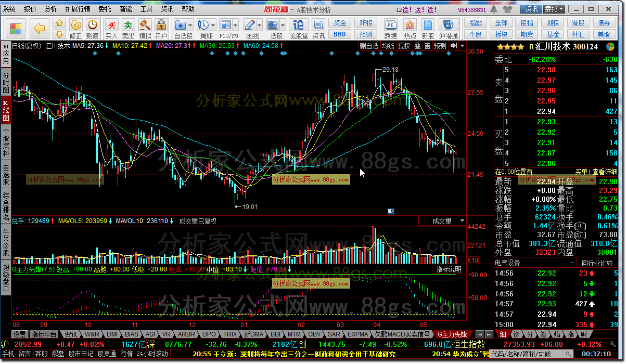This screenshot has width=627, height=364.
Task: Click the 指标说明 button
Action: coord(449,269)
